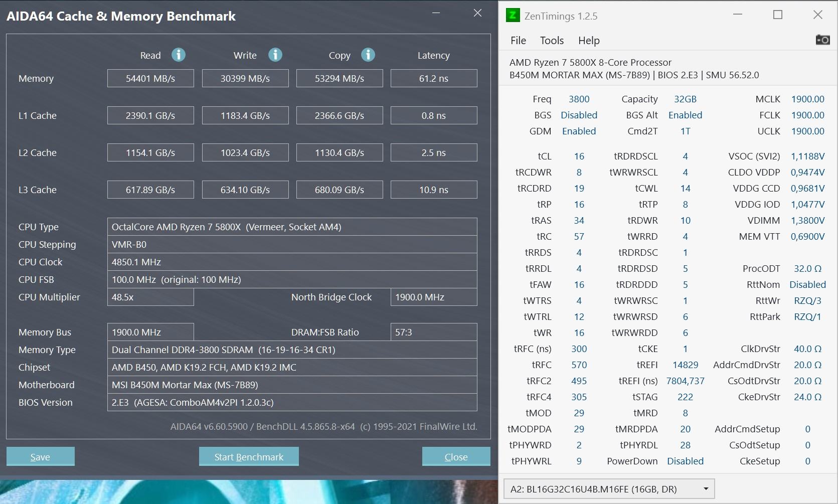The image size is (838, 504).
Task: Click the North Bridge Clock 1900.0 MHz field
Action: click(434, 297)
